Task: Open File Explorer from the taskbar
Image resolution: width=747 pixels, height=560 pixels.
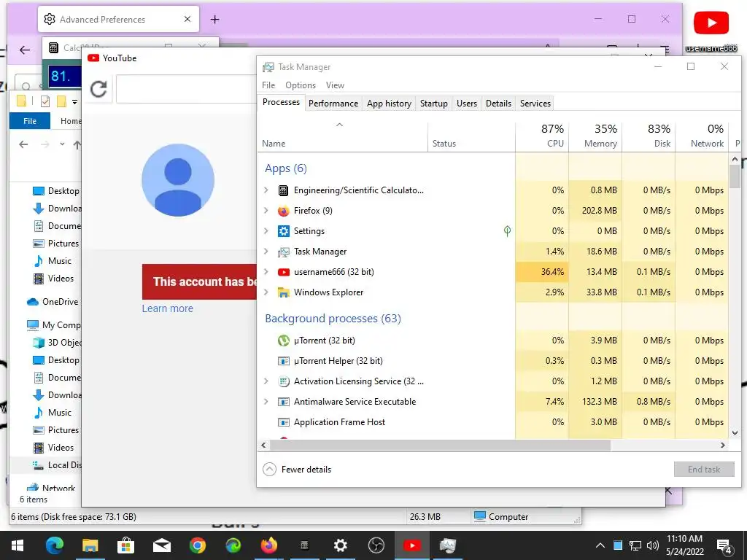Action: point(90,545)
